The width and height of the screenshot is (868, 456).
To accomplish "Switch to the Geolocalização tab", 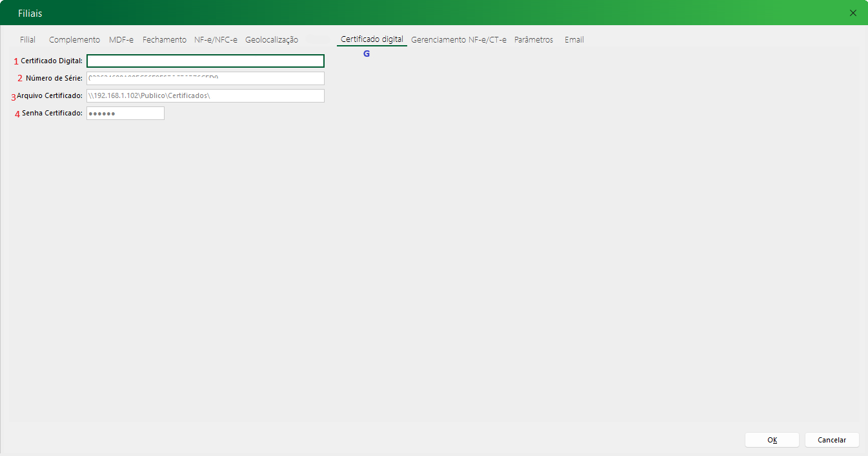I will pos(272,39).
